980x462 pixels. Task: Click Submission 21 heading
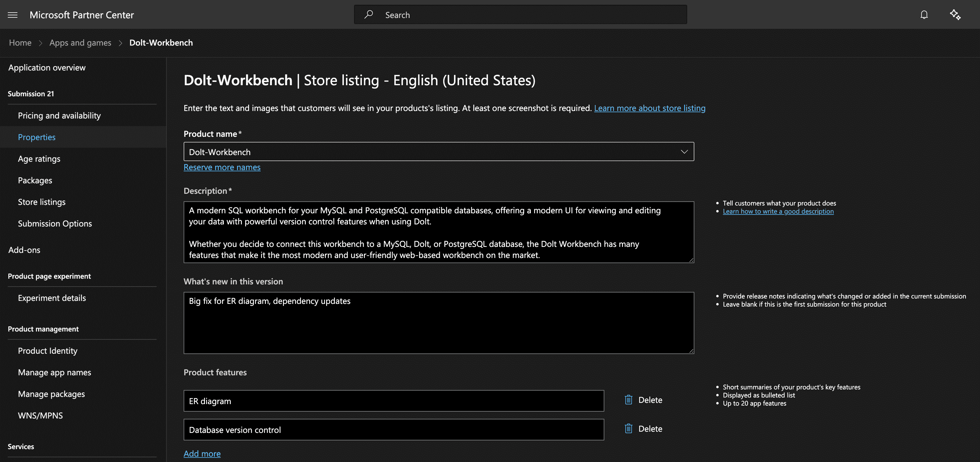[x=31, y=94]
